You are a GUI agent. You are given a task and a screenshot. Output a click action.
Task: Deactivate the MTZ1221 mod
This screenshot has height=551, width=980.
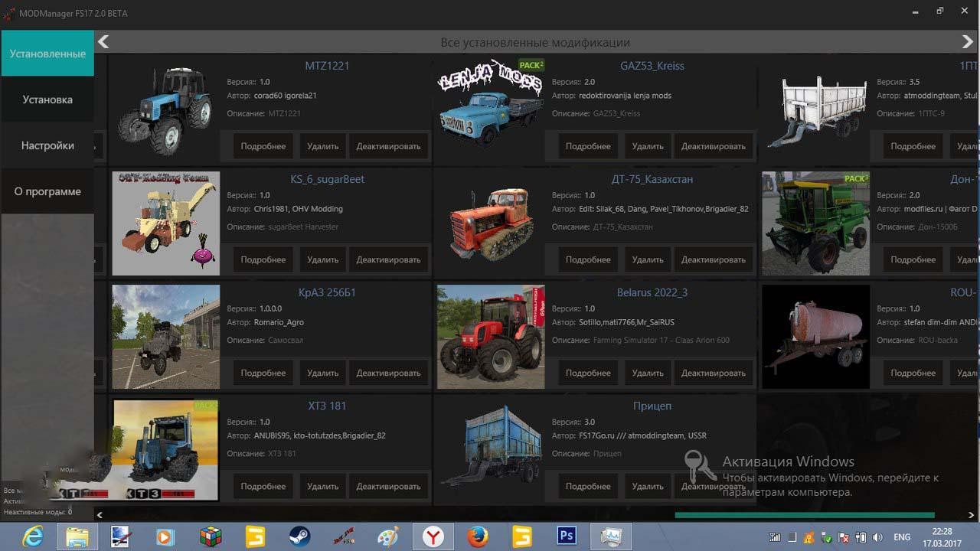(x=388, y=146)
